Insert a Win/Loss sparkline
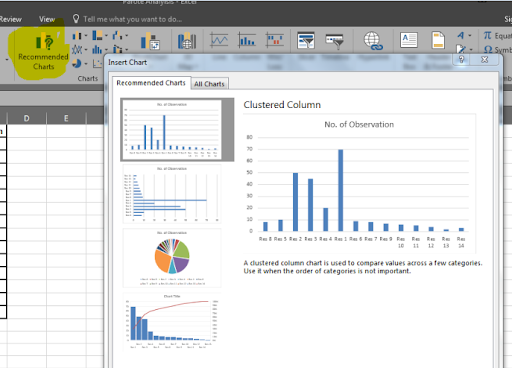512x368 pixels. click(x=275, y=40)
